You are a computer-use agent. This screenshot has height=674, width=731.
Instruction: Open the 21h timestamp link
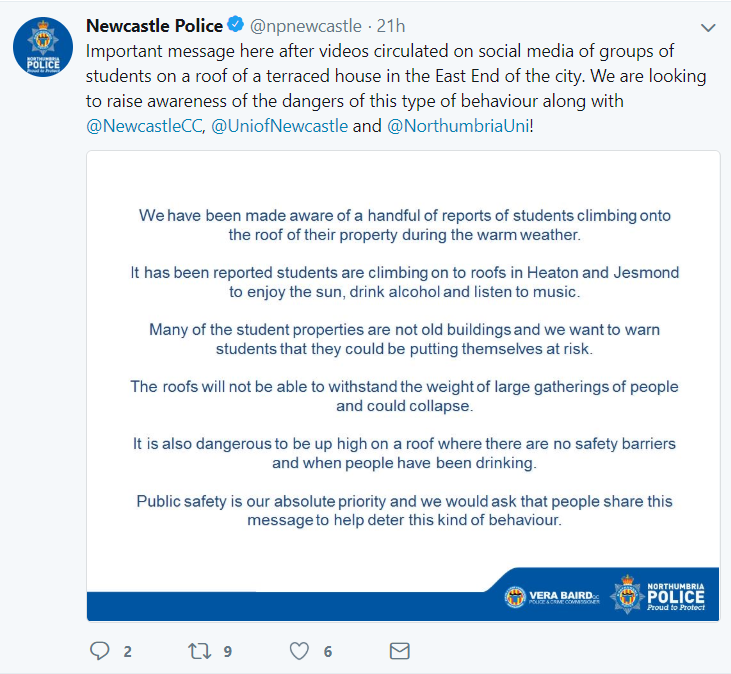[391, 27]
